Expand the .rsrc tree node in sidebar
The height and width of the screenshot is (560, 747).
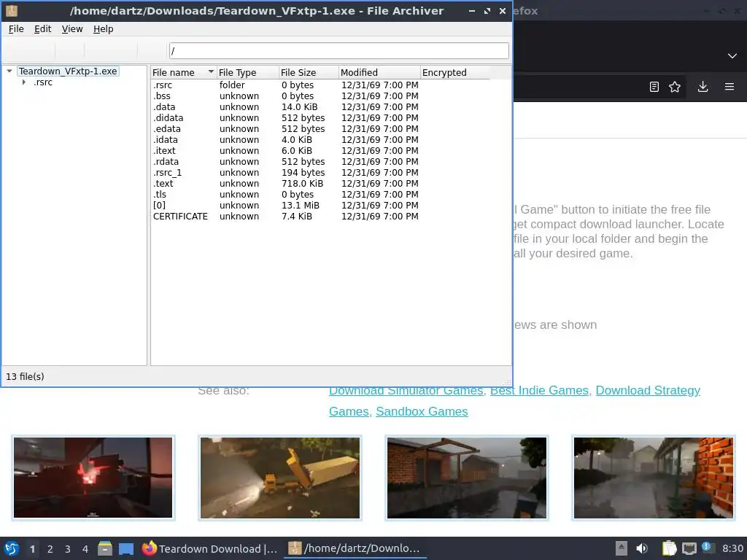(x=24, y=82)
